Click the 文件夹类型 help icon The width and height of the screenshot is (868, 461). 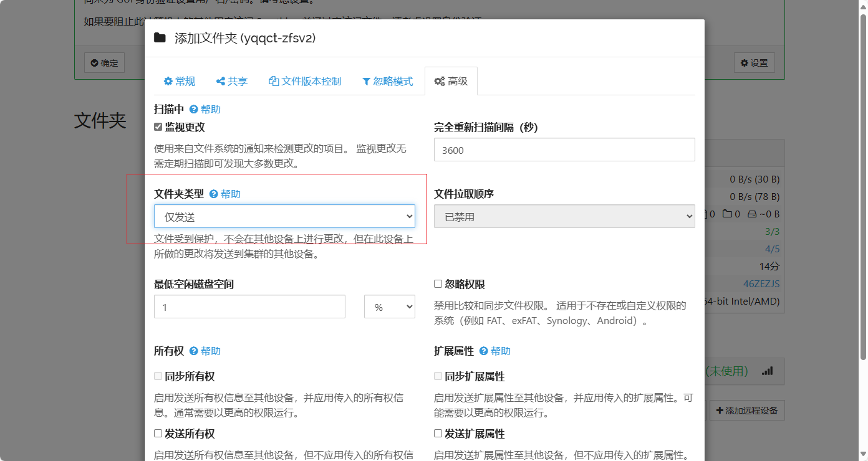coord(214,194)
